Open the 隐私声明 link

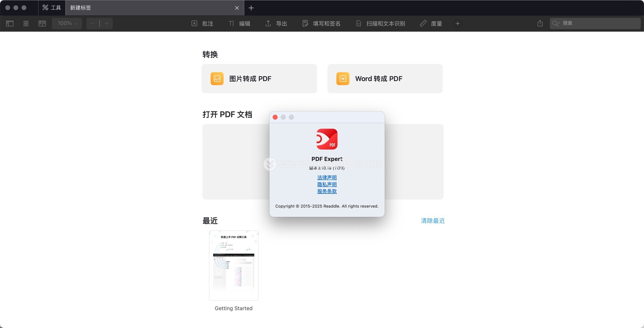point(327,185)
